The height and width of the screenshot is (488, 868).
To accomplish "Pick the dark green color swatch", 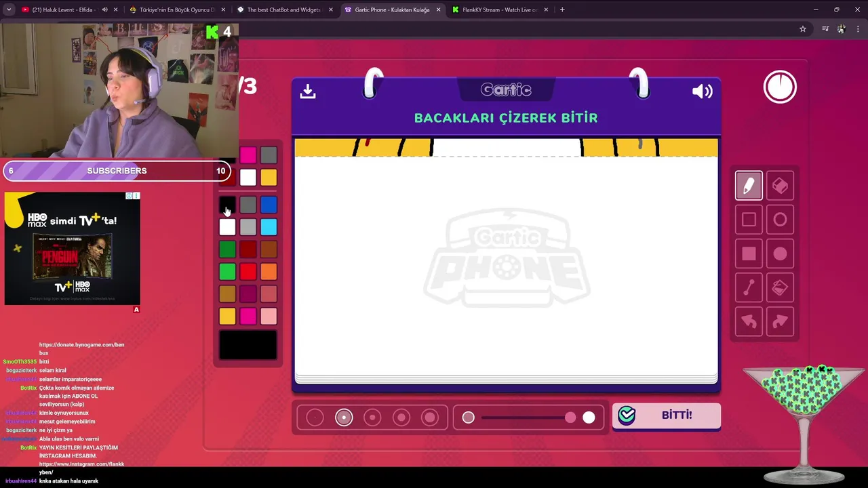I will pos(227,249).
